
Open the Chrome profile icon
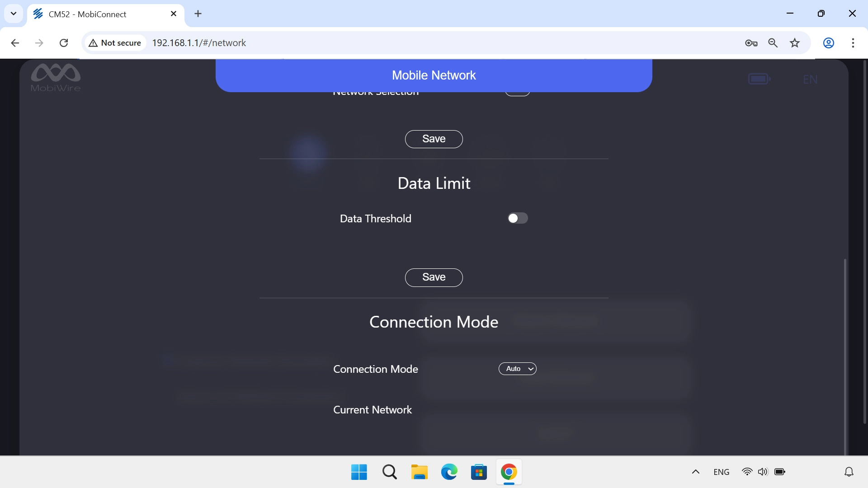[828, 43]
